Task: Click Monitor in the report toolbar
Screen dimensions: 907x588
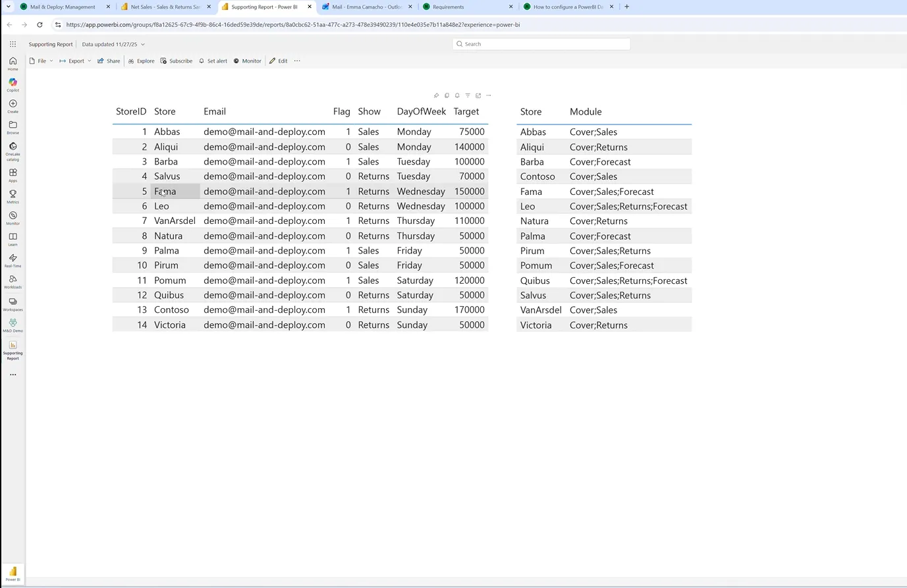Action: tap(248, 61)
